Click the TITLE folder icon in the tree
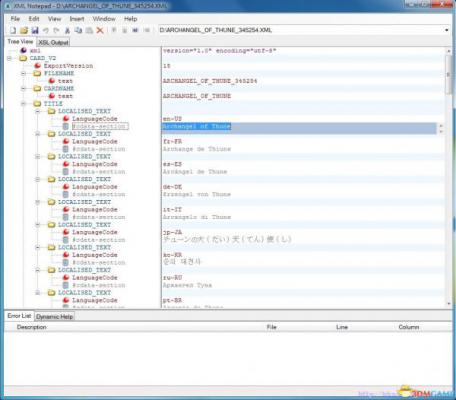 (x=37, y=104)
